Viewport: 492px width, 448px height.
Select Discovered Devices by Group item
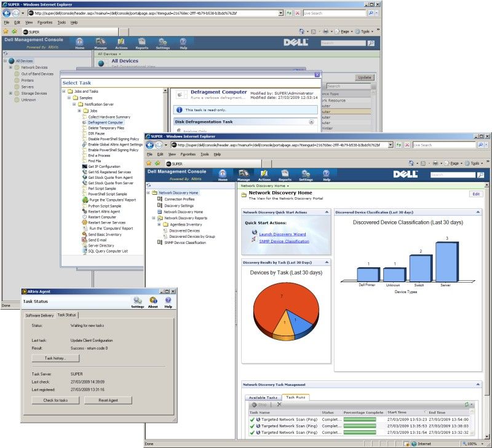pyautogui.click(x=192, y=237)
